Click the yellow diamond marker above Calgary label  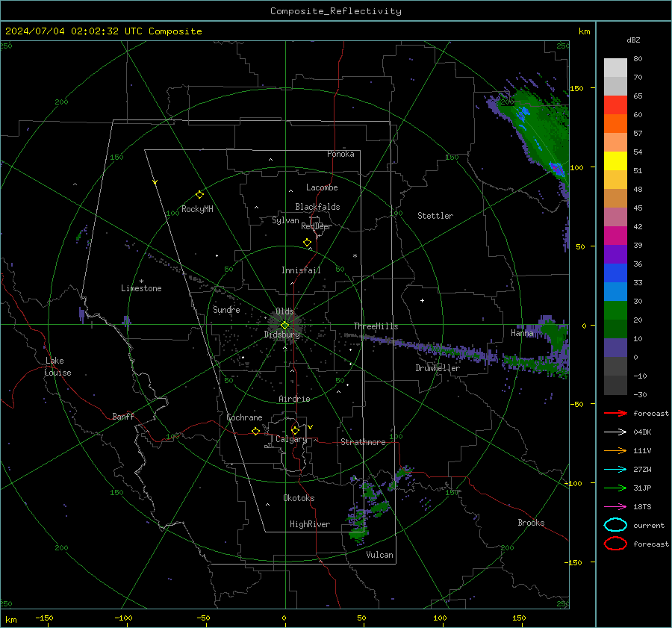pos(295,430)
